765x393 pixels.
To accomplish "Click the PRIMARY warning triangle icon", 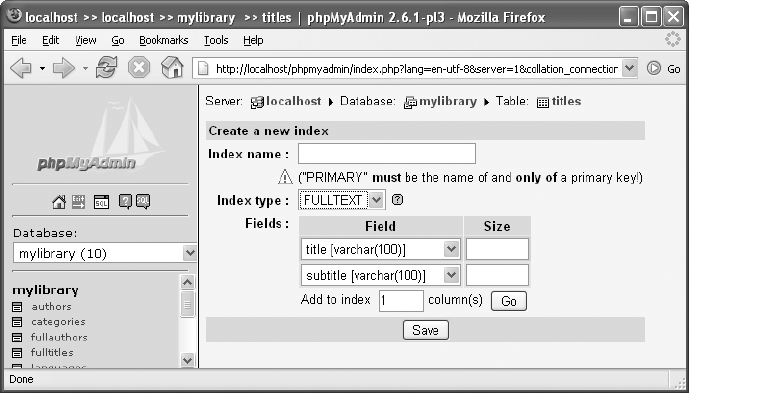I will tap(285, 177).
